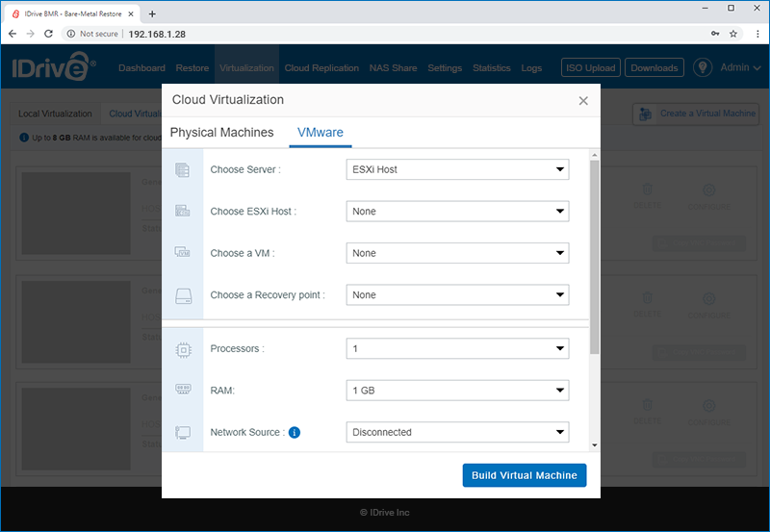Close the IDrive BMR browser tab

tap(131, 13)
